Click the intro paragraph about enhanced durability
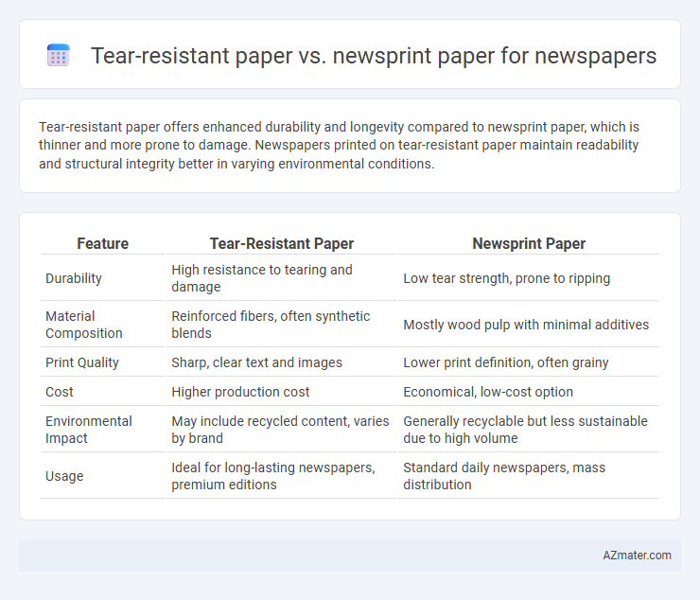This screenshot has width=700, height=600. click(x=340, y=145)
